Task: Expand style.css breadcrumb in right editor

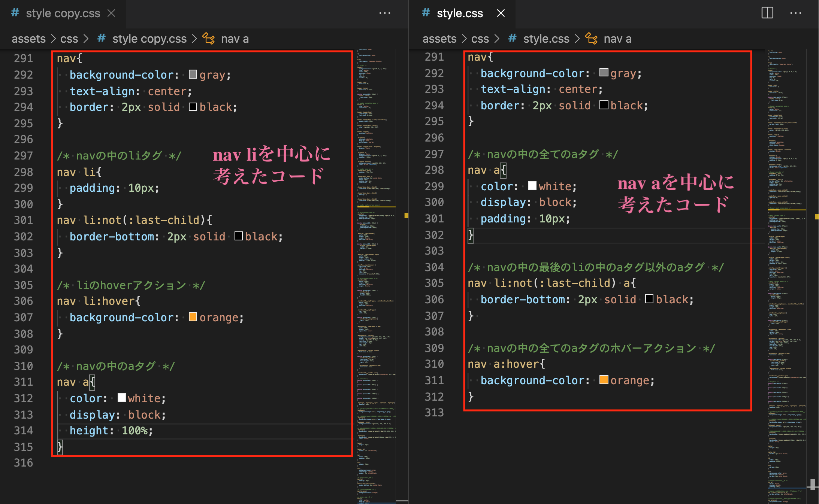Action: (x=546, y=39)
